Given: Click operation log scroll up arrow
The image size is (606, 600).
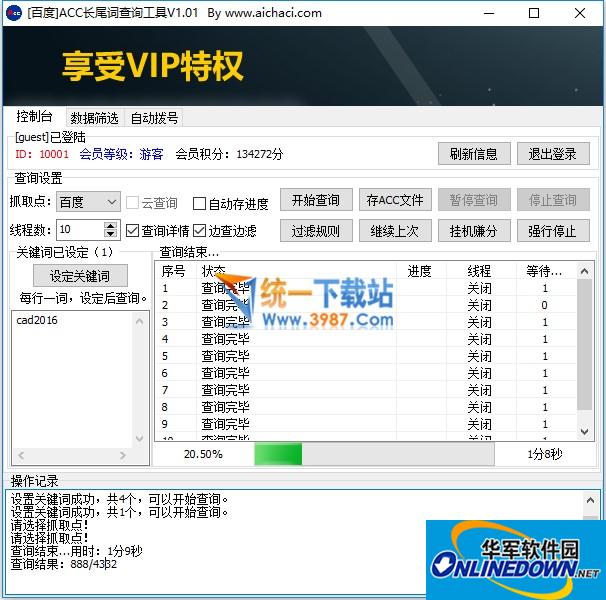Looking at the screenshot, I should tap(591, 501).
